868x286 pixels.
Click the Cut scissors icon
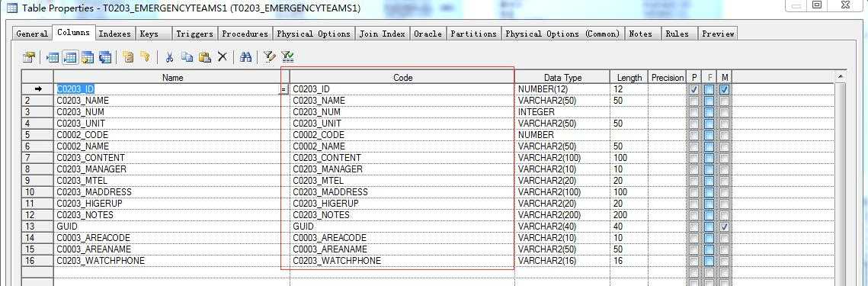click(170, 56)
